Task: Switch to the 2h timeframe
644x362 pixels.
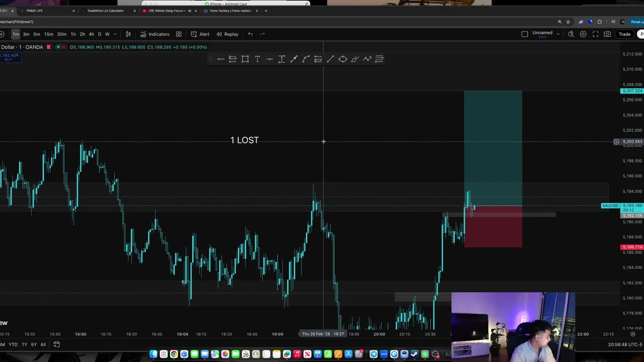Action: coord(83,34)
